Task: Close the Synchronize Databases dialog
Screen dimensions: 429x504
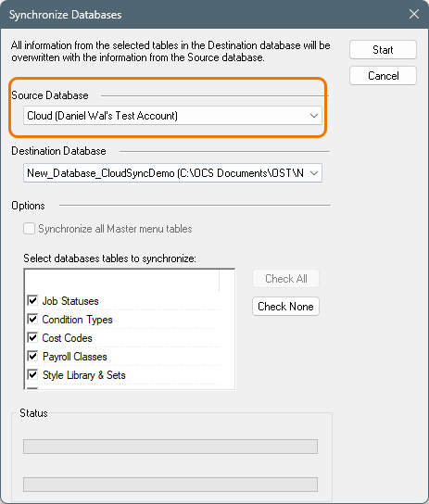Action: tap(414, 14)
